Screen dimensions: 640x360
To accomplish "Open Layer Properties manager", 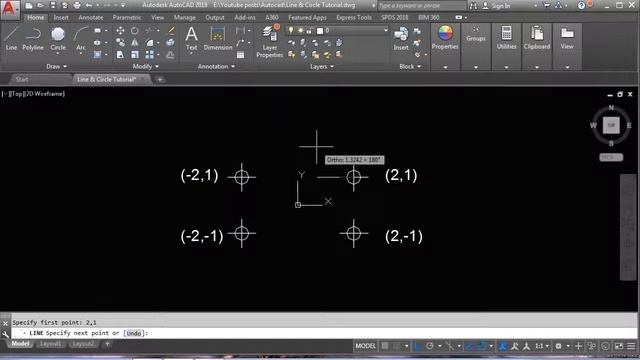I will pos(270,42).
